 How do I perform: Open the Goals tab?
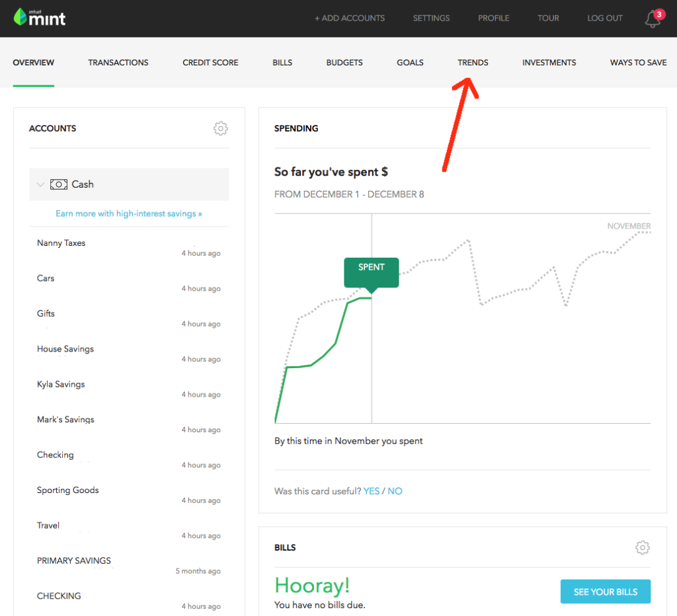[x=410, y=63]
